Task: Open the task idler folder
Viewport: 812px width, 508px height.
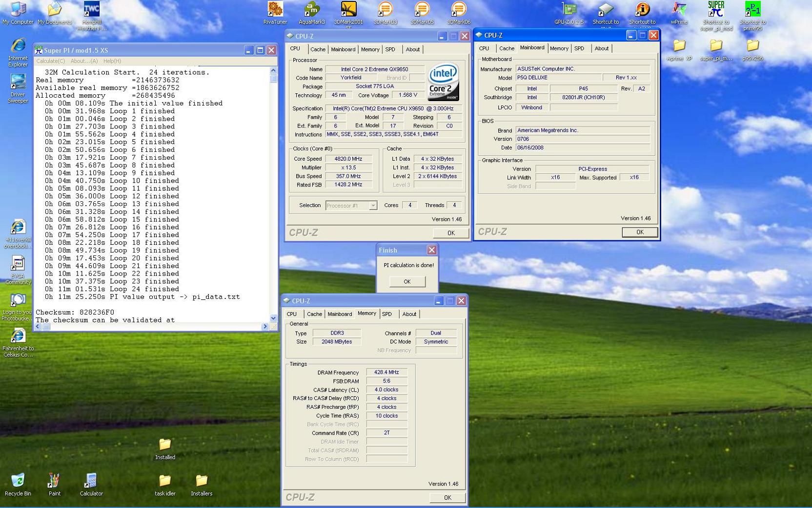Action: [165, 485]
